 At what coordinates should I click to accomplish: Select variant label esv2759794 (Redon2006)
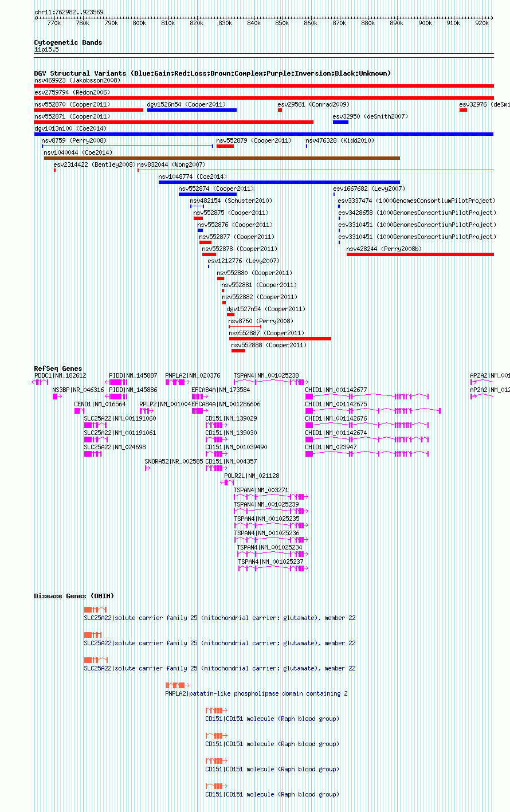coord(72,92)
